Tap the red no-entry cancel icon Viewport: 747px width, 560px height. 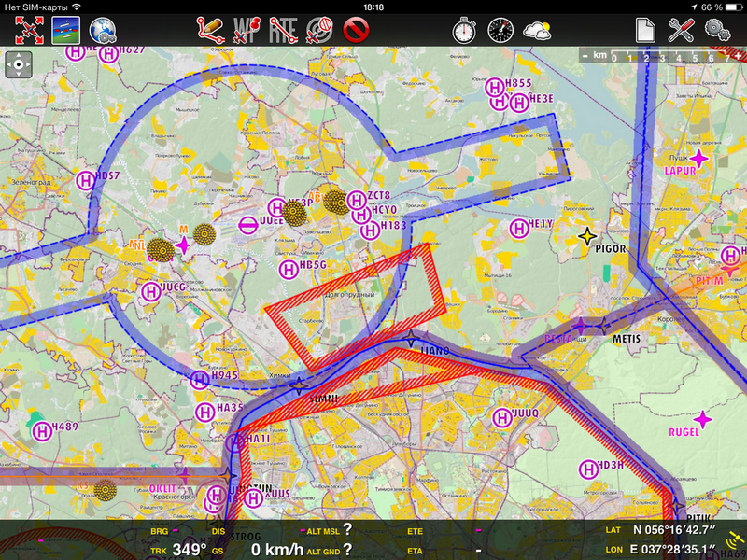356,31
